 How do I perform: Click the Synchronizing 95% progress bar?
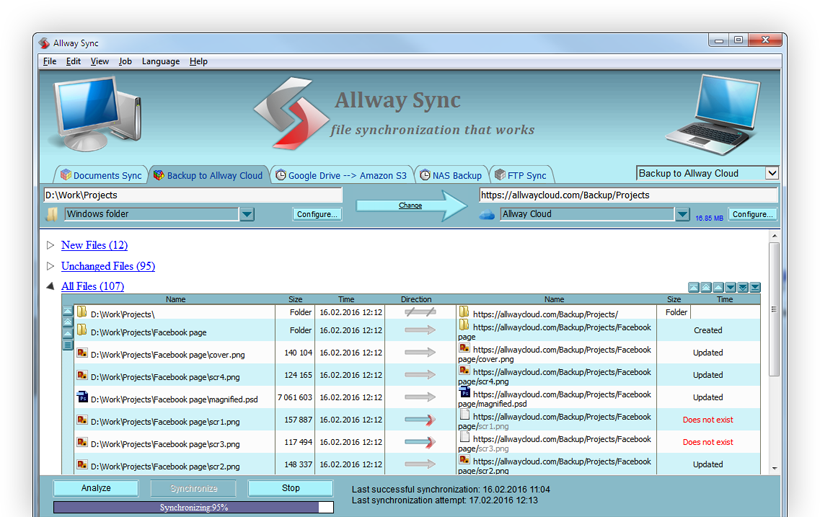coord(193,507)
